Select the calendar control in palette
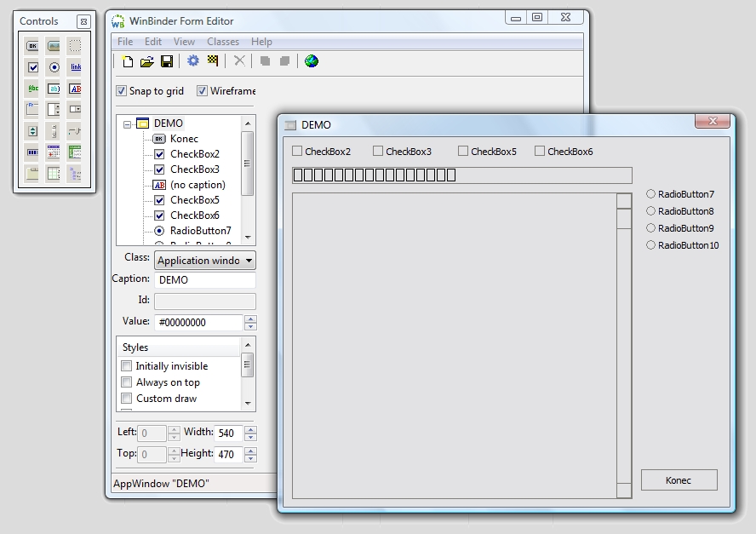 click(54, 152)
